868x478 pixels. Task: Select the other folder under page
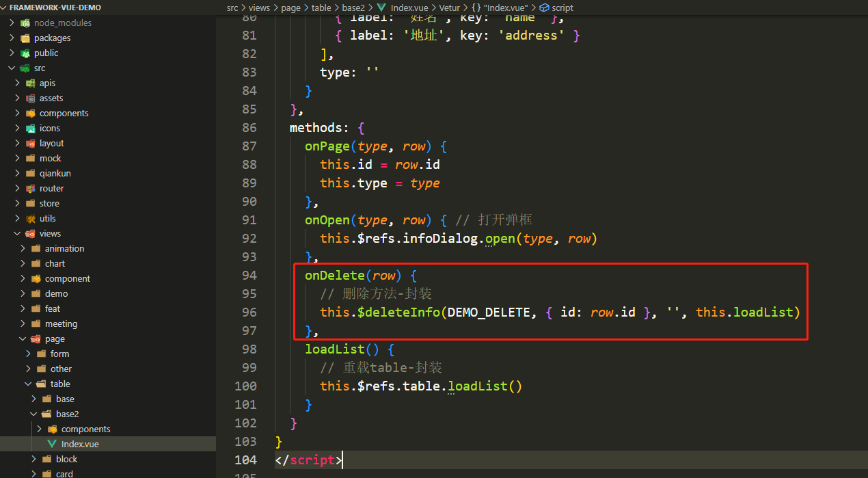click(61, 369)
